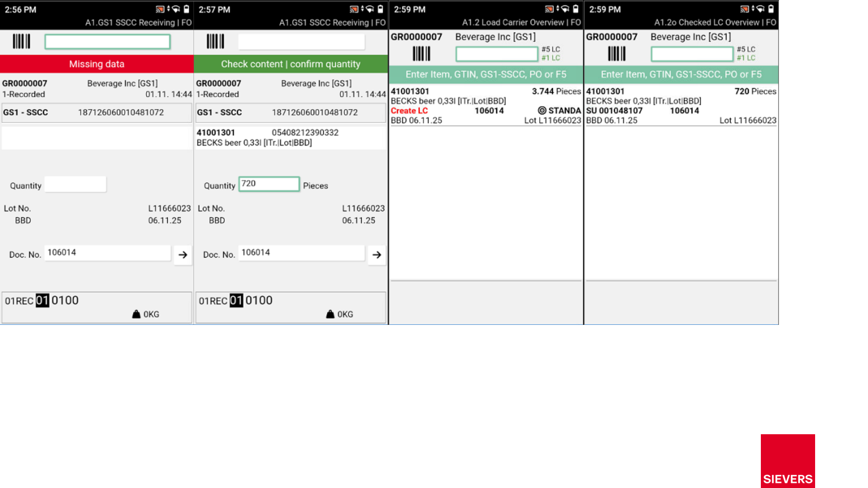This screenshot has width=868, height=488.
Task: Tap green #1 LC counter in Checked LC Overview
Action: 746,58
